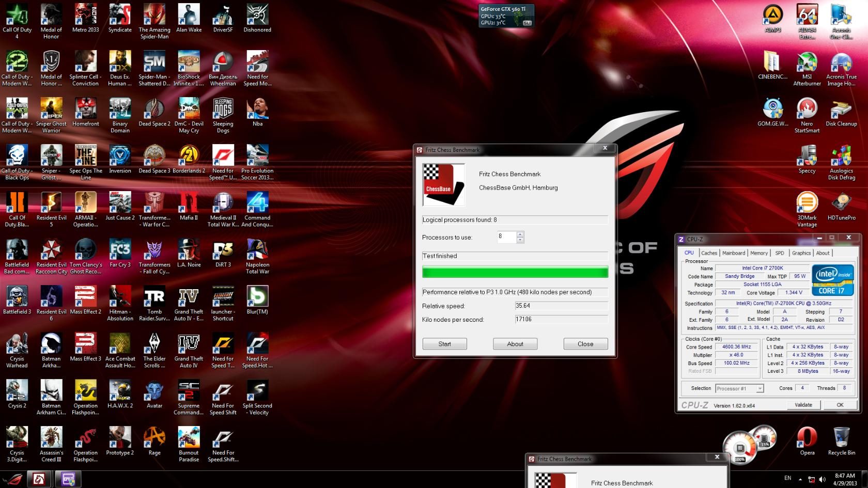Click the ChessBase logo in Fritz Benchmark
Image resolution: width=868 pixels, height=488 pixels.
coord(443,184)
